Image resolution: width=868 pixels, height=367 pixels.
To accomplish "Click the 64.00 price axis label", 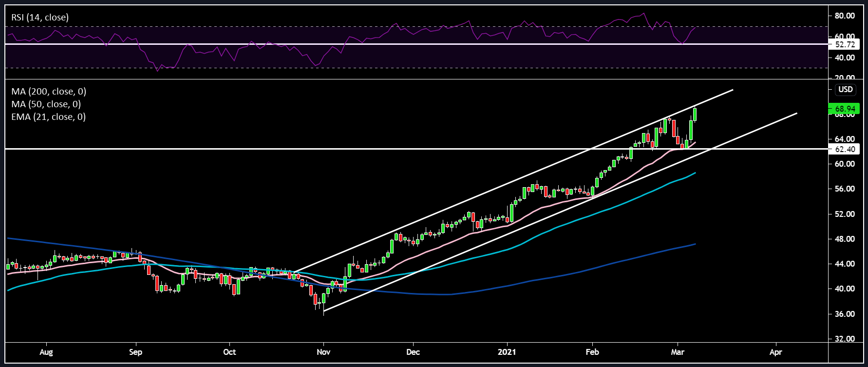I will 845,139.
